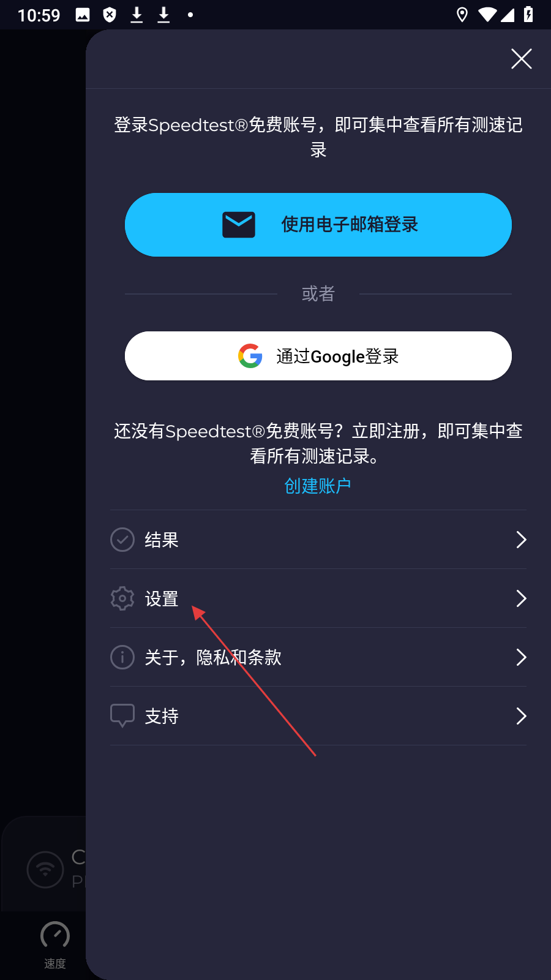Select 使用电子邮箱登录 button
The width and height of the screenshot is (551, 980).
318,225
